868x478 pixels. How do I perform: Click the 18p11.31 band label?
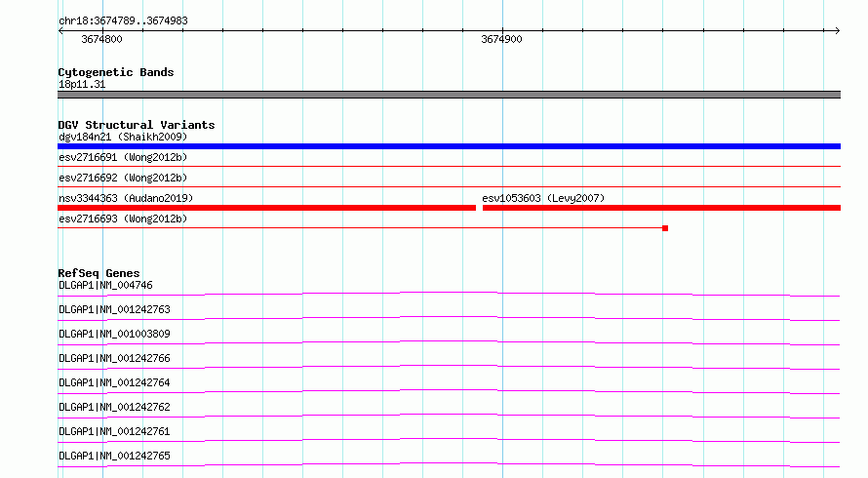point(82,84)
